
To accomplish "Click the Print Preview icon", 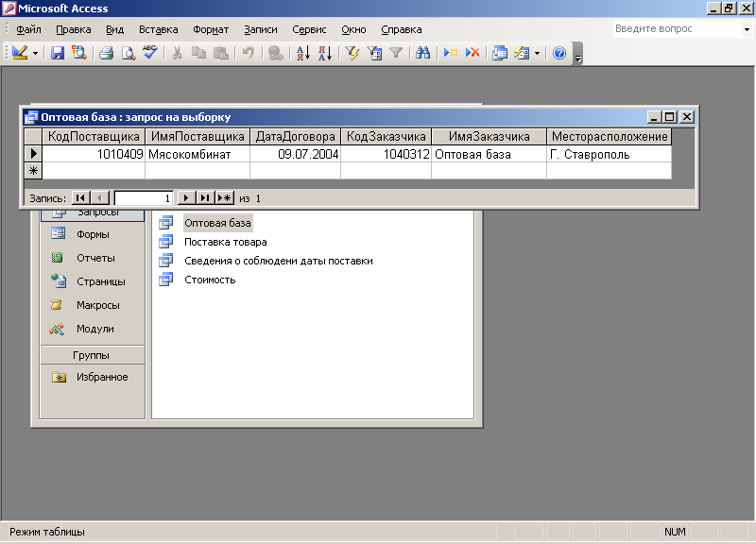I will [x=129, y=53].
